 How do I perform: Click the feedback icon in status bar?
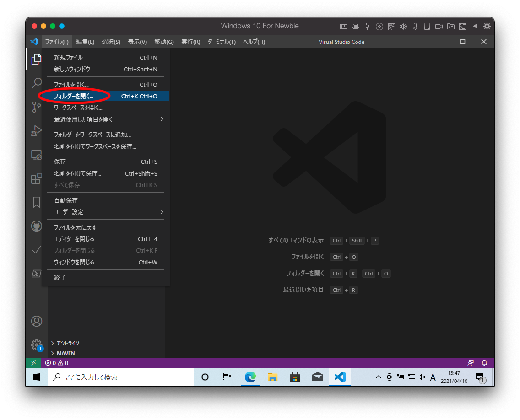coord(471,363)
